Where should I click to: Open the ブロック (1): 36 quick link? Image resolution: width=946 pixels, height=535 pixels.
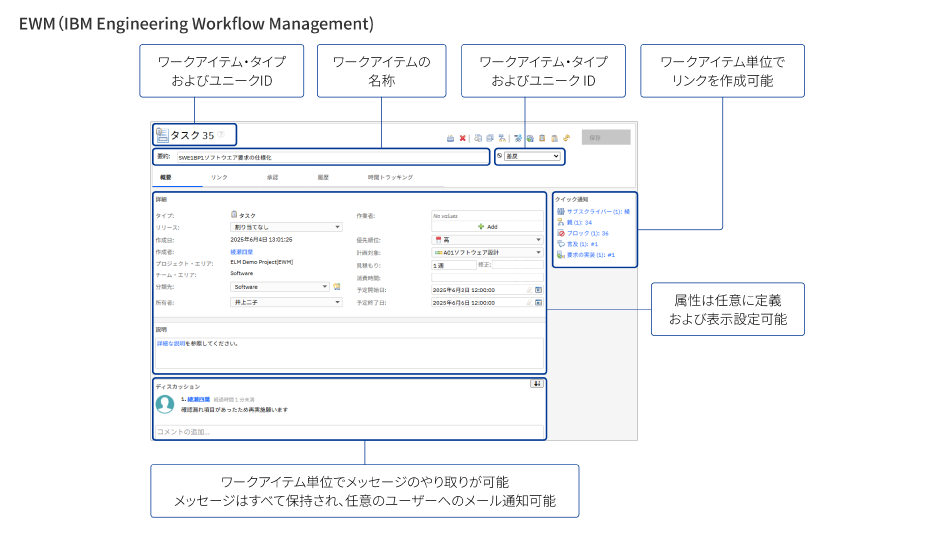click(587, 233)
